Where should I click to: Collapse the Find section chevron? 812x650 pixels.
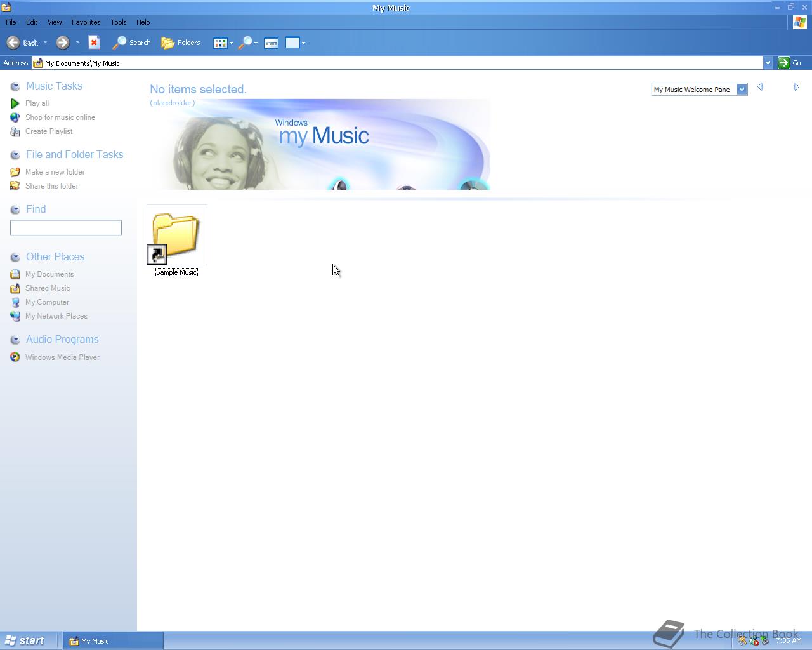[15, 209]
